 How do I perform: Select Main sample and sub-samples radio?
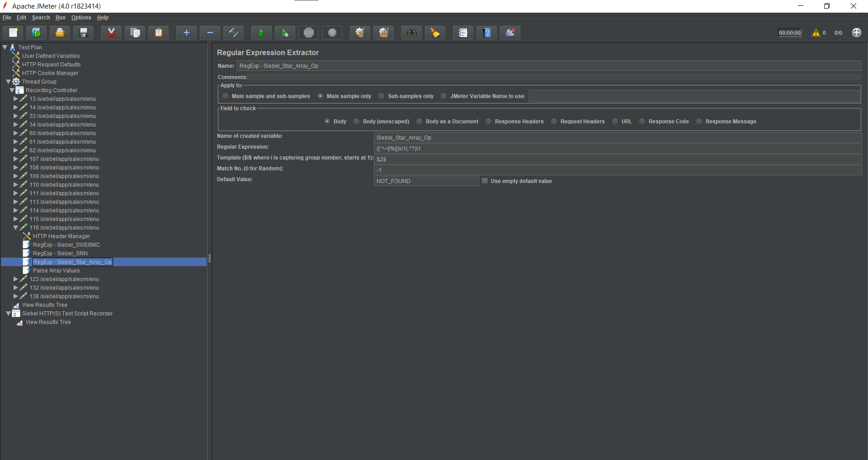[226, 96]
